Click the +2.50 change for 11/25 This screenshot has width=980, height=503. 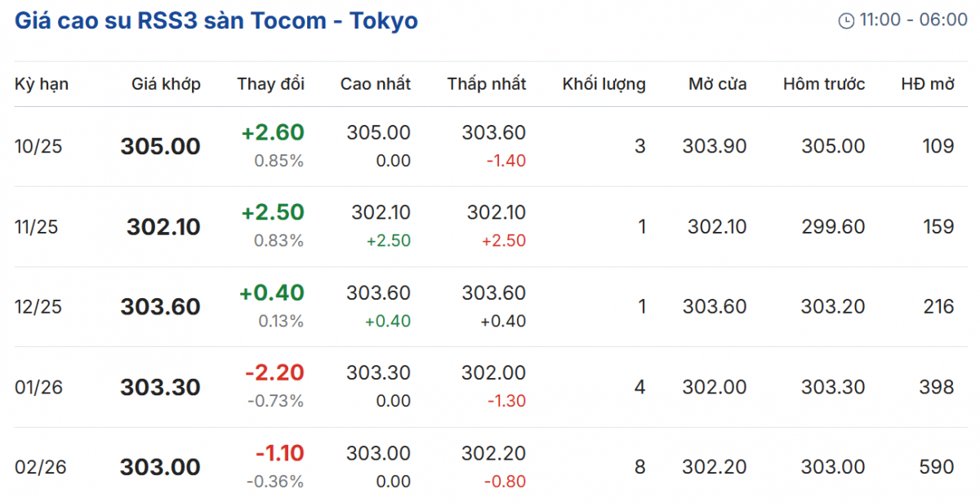click(273, 212)
